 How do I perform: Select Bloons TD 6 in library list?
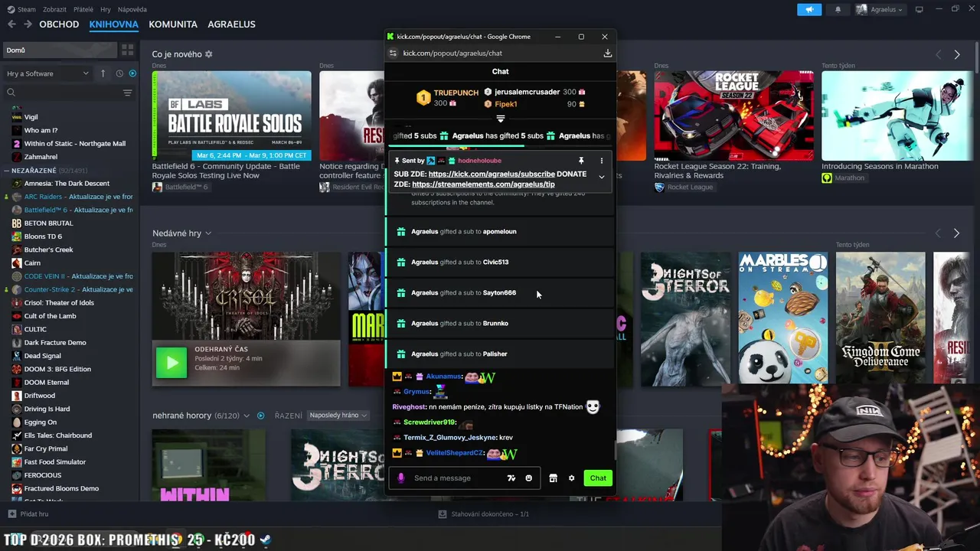coord(43,236)
